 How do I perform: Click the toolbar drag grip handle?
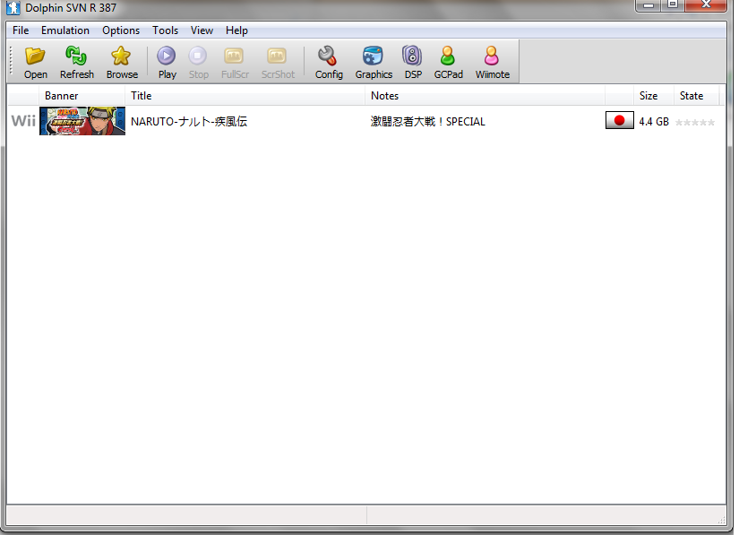pos(11,61)
